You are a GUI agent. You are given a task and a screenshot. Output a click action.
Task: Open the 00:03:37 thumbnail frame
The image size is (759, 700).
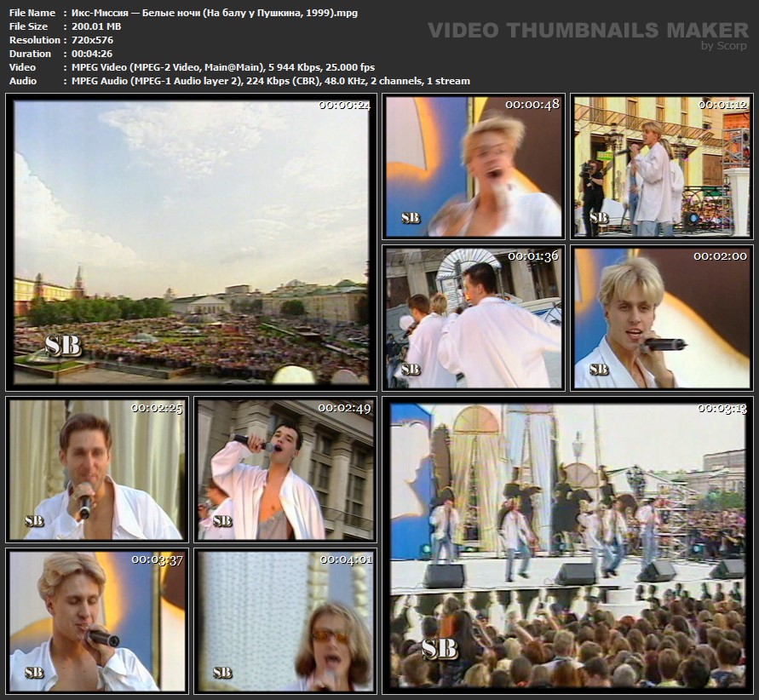[95, 621]
